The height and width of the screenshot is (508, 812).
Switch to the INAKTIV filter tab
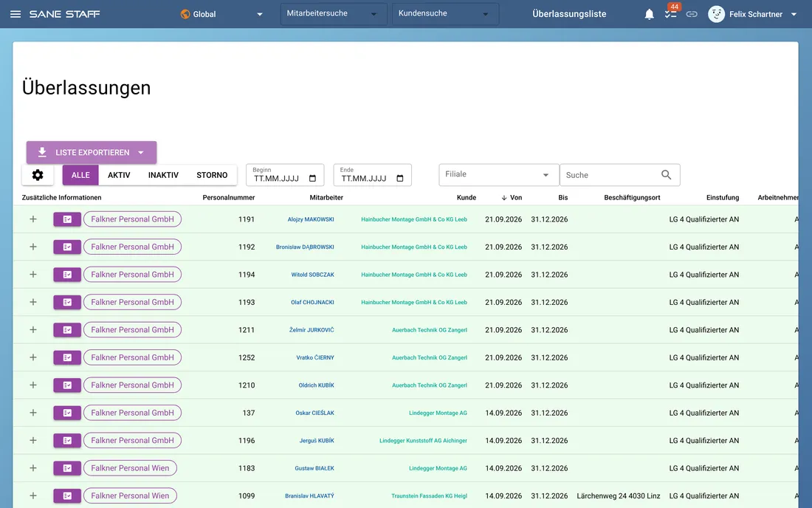click(163, 175)
